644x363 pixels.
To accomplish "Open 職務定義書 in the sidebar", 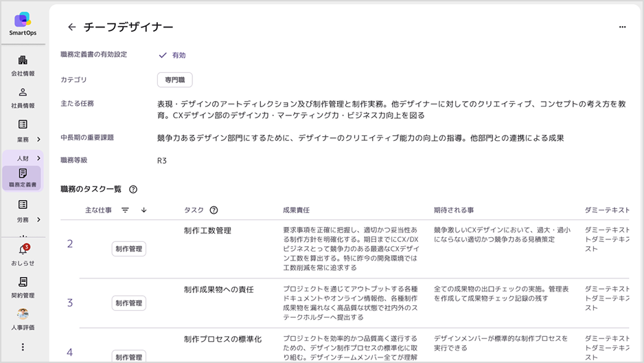I will point(23,178).
